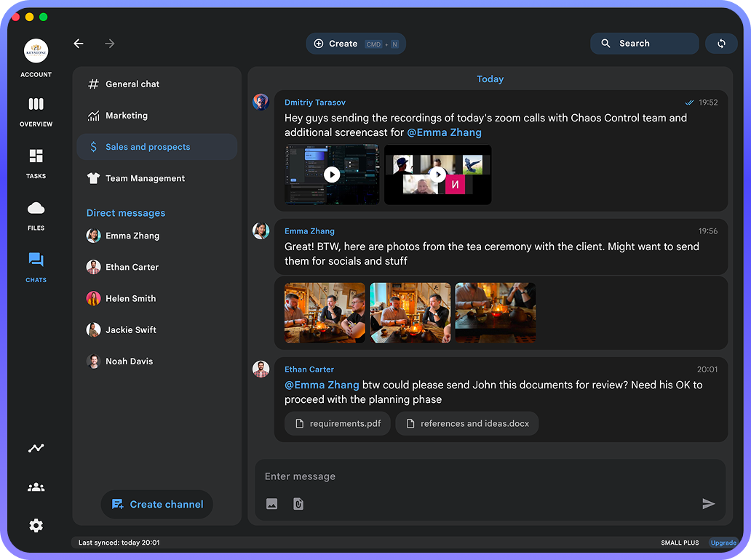Play the zoom call video recording
The width and height of the screenshot is (751, 560).
(438, 175)
